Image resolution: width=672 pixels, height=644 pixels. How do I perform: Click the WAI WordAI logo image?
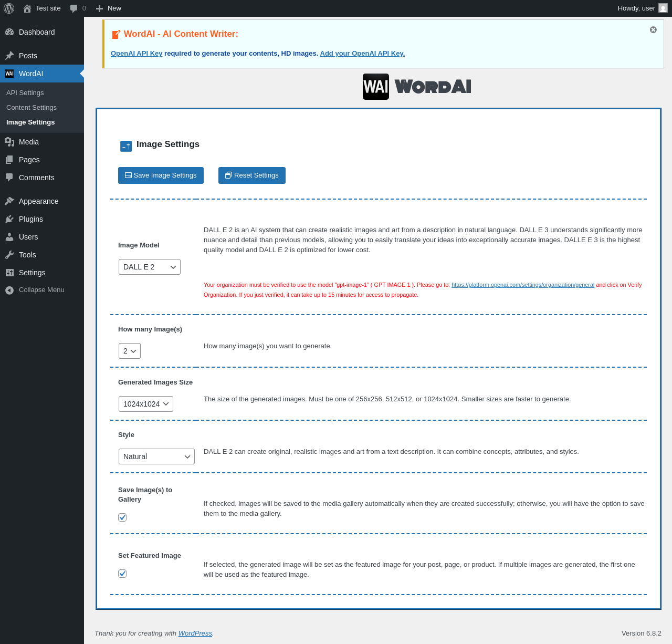click(417, 87)
